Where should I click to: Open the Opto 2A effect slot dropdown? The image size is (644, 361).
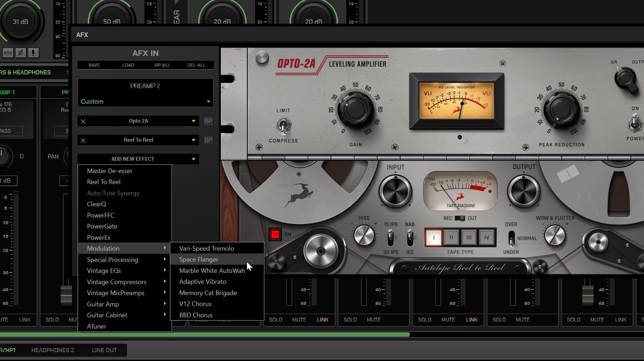click(x=193, y=121)
